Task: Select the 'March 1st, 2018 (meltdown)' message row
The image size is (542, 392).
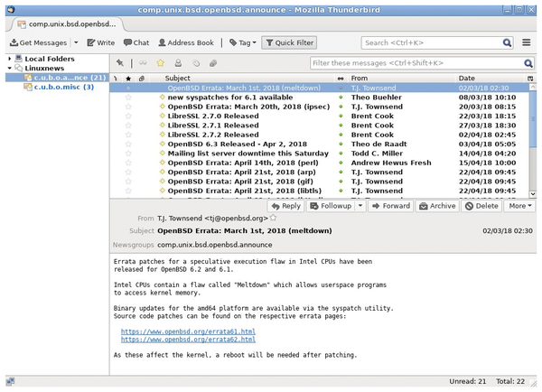Action: 319,88
